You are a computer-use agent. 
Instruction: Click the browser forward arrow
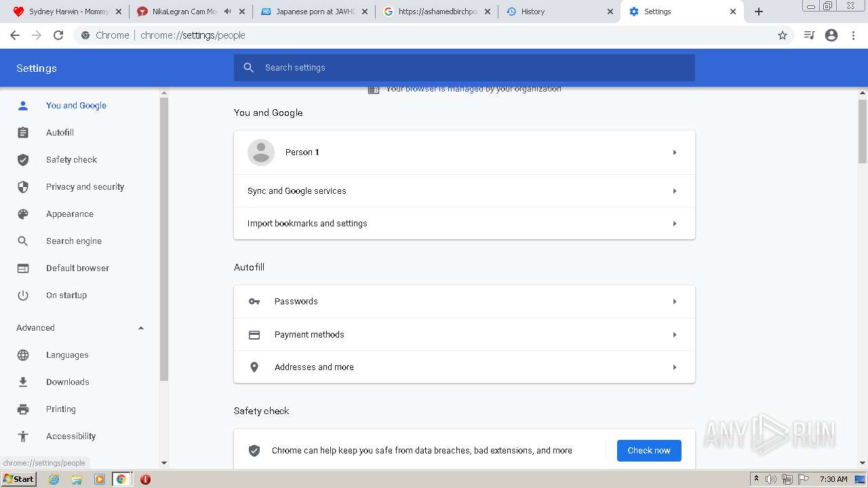tap(37, 35)
